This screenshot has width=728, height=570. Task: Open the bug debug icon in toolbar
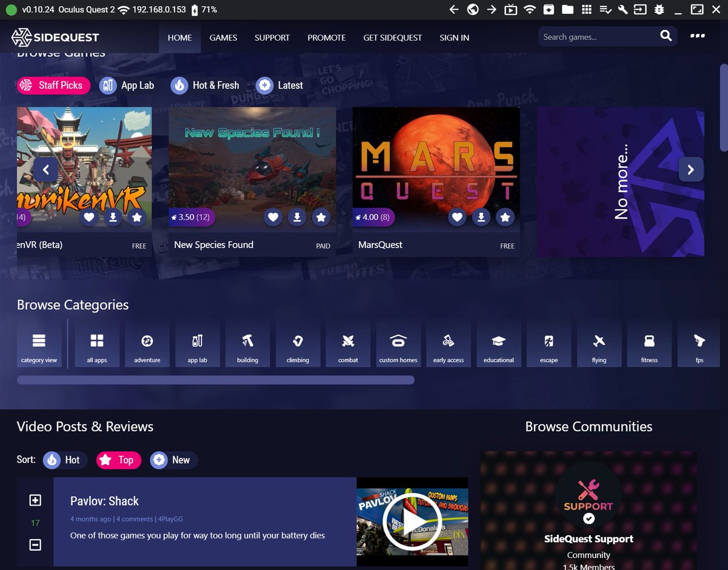coord(659,10)
